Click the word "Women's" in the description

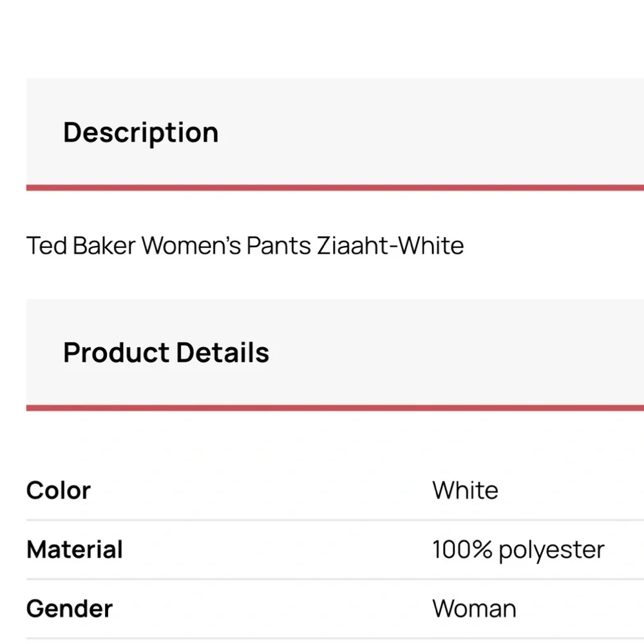[191, 245]
